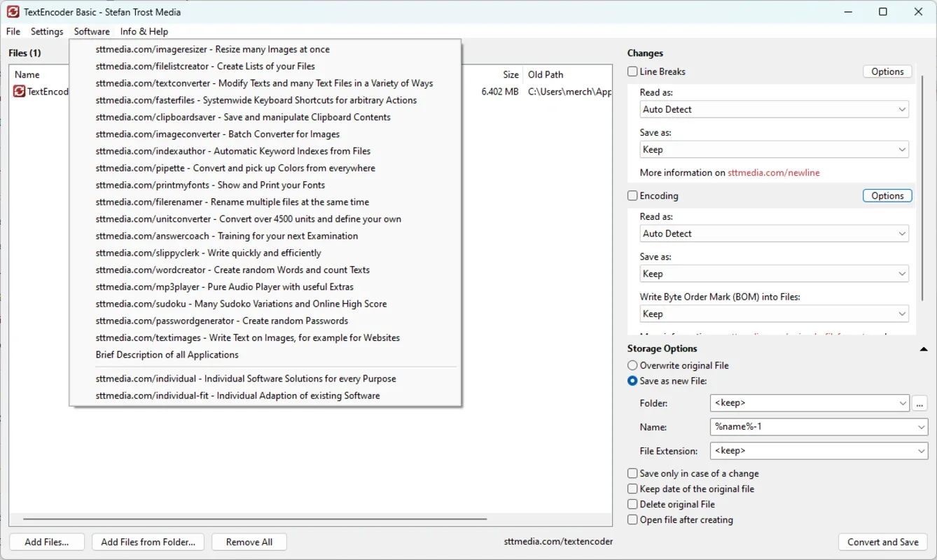The width and height of the screenshot is (937, 560).
Task: Choose textimages Write Text on Images entry
Action: pos(265,337)
